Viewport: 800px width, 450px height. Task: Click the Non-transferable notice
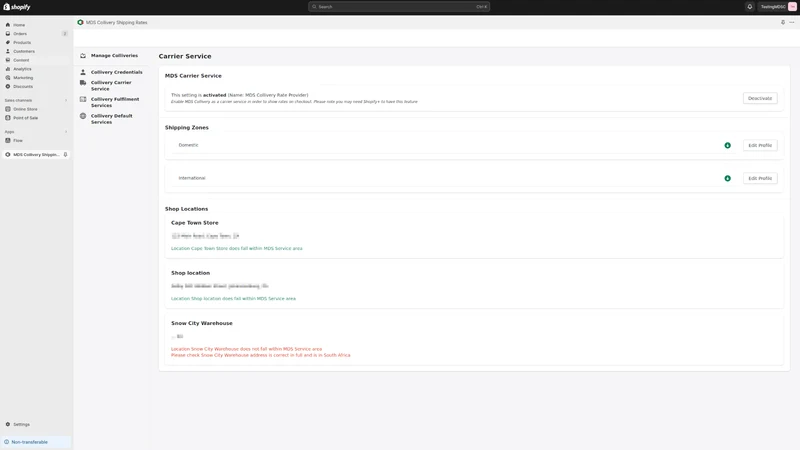pos(36,442)
